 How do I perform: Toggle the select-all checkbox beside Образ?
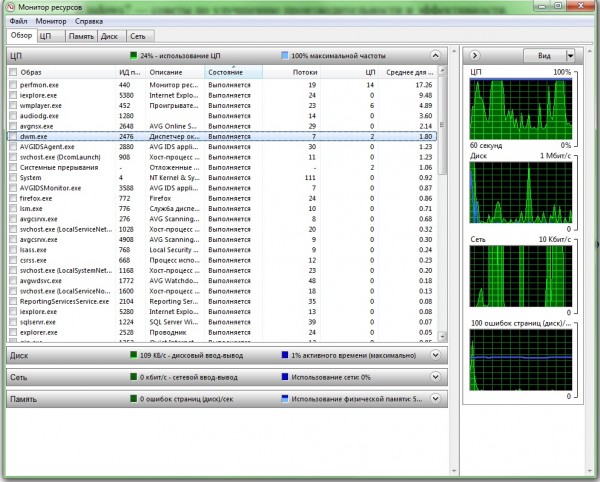(x=13, y=72)
